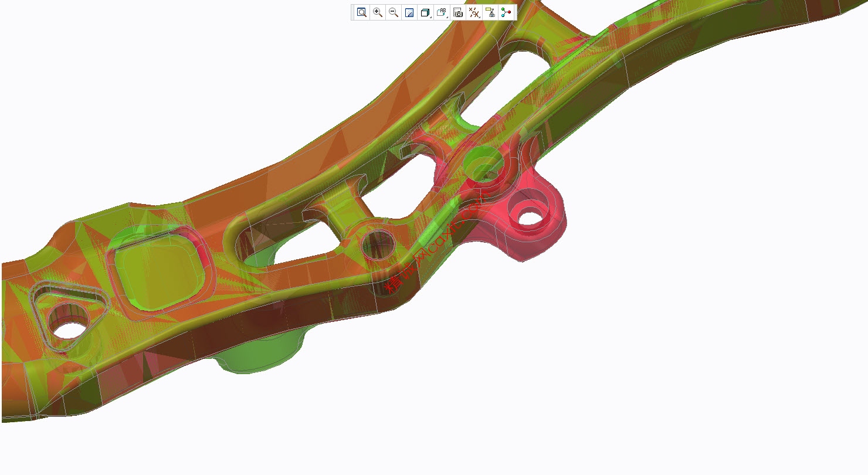Select the Zoom Out magnifier tool
The image size is (868, 475).
(x=394, y=12)
